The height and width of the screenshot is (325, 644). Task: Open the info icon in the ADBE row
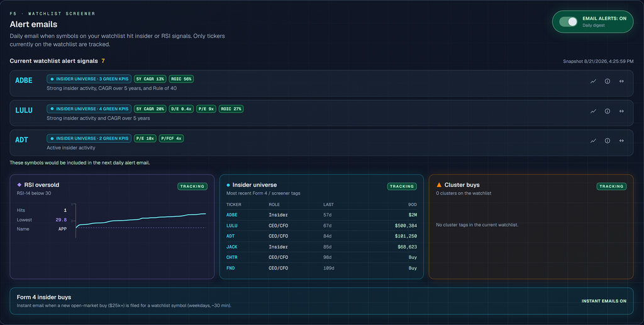click(608, 81)
